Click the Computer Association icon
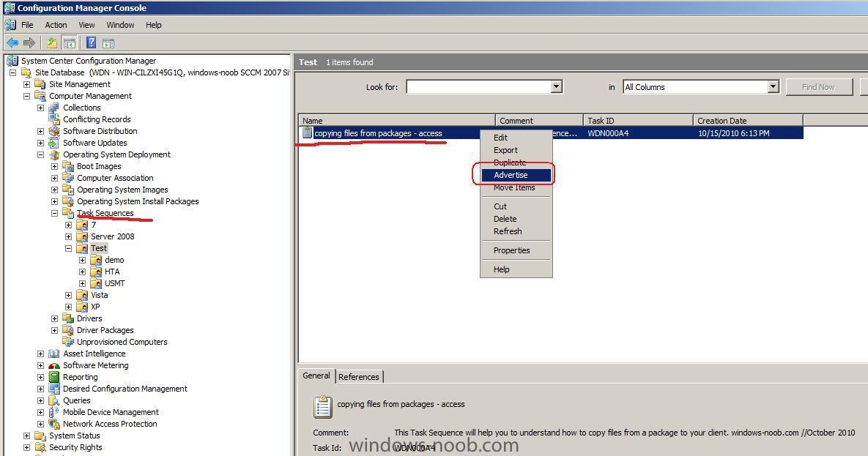Screen dimensions: 868x456 tap(67, 178)
